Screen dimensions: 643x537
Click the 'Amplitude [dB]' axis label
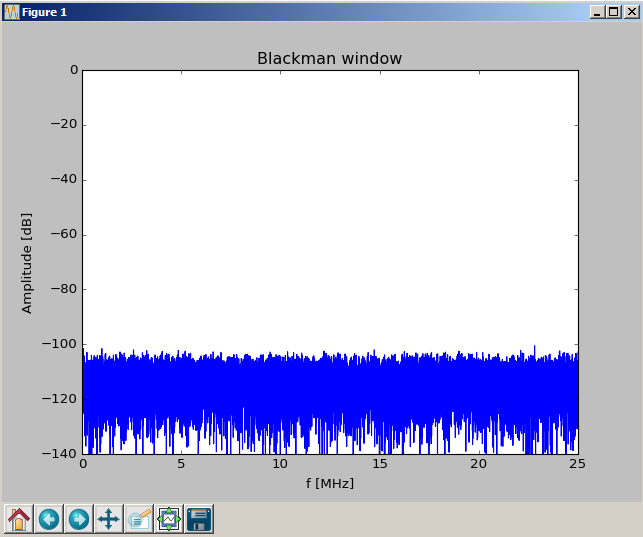coord(27,263)
